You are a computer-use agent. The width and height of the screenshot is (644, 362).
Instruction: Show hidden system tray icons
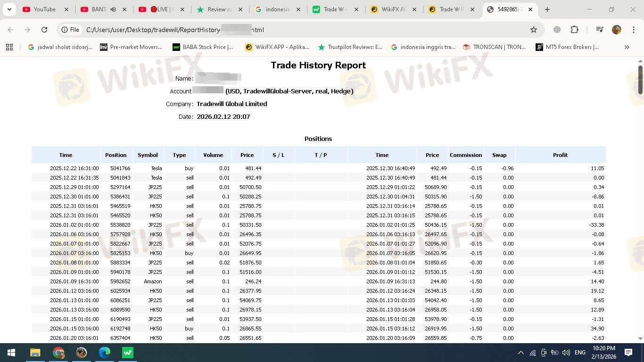click(x=521, y=353)
